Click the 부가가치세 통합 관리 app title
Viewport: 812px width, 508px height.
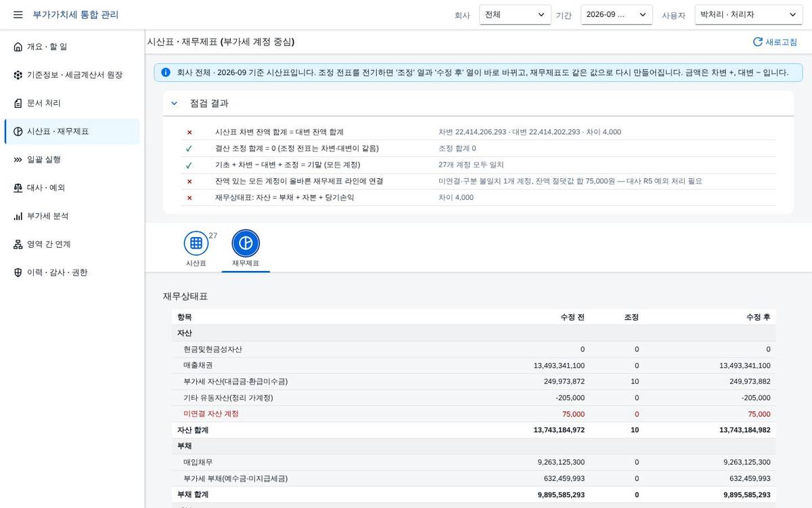tap(76, 14)
